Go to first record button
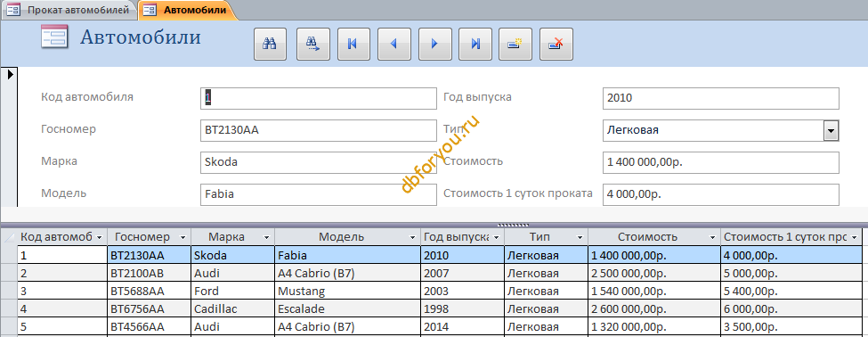Image resolution: width=868 pixels, height=337 pixels. pos(353,44)
